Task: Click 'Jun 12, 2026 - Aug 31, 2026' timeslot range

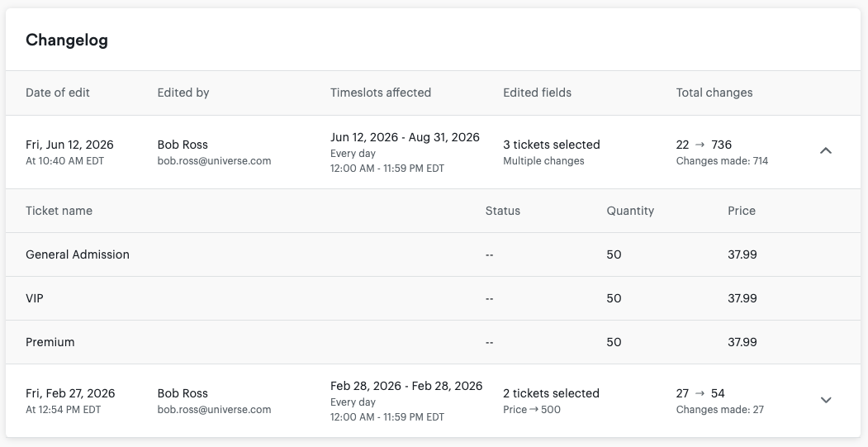Action: [406, 137]
